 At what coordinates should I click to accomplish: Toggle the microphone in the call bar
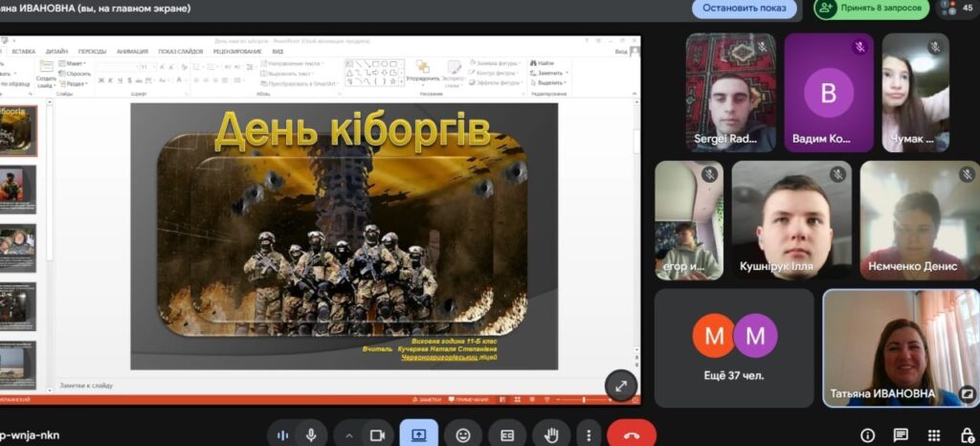coord(311,435)
